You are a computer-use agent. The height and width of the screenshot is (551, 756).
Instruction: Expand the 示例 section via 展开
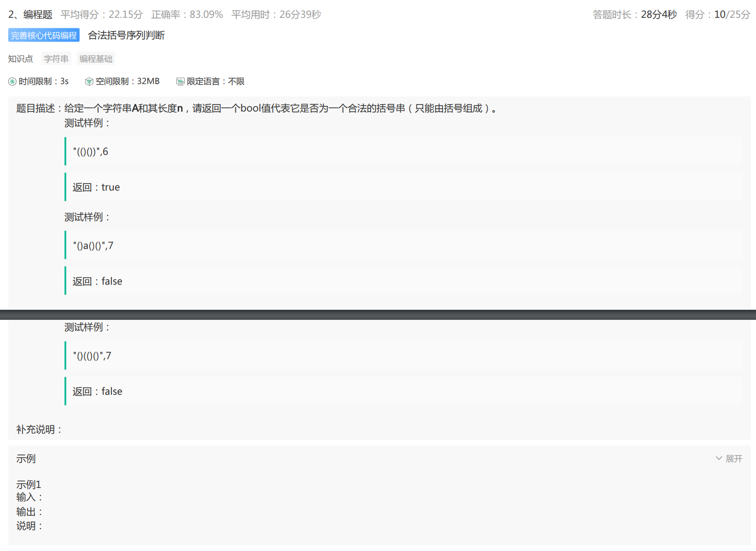click(x=729, y=458)
